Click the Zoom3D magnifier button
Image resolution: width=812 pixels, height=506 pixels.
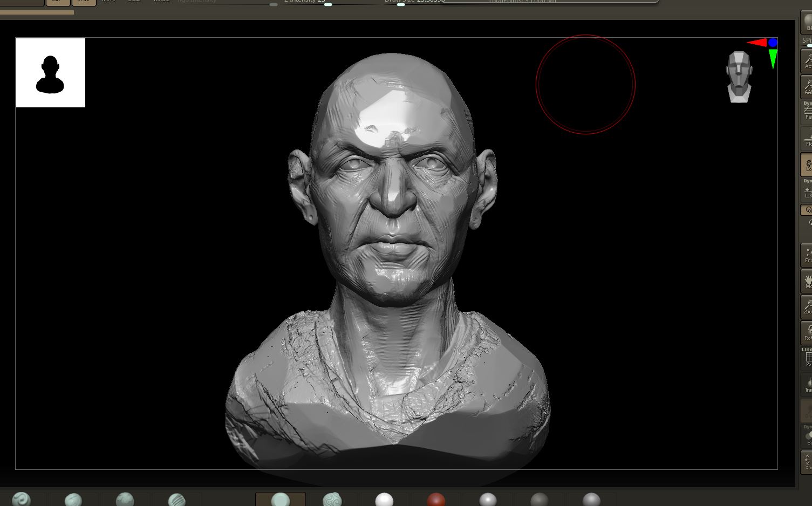click(x=807, y=307)
